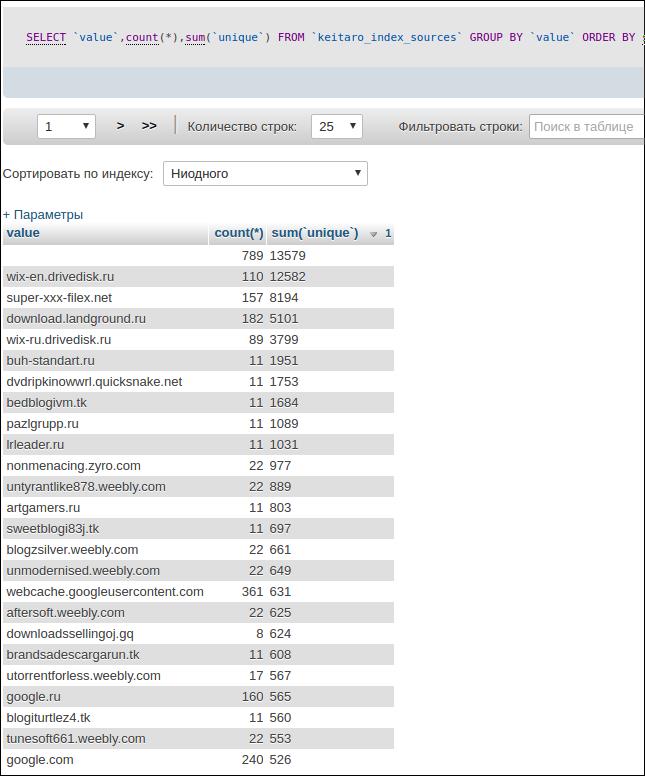The height and width of the screenshot is (776, 645).
Task: Select the webcache.googleusercontent.com cell
Action: click(105, 592)
